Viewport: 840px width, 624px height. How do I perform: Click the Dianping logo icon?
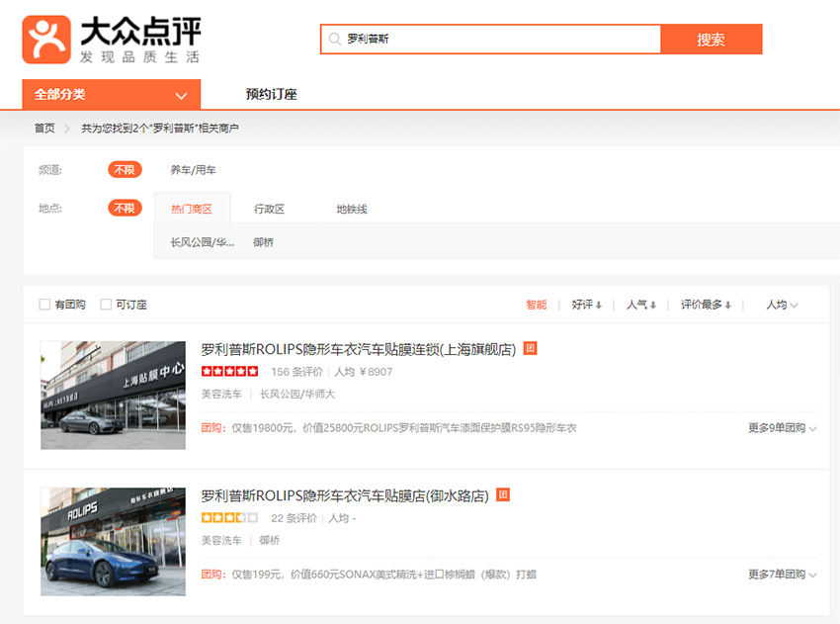[46, 40]
